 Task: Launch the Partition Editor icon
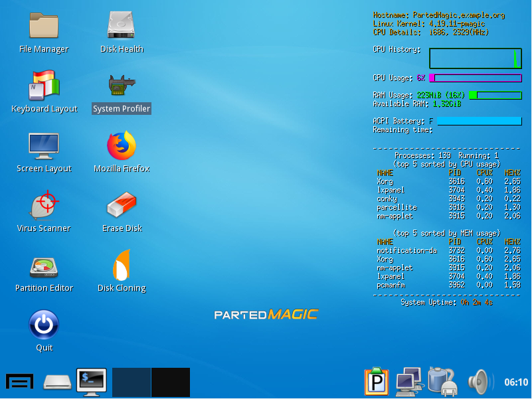coord(44,265)
